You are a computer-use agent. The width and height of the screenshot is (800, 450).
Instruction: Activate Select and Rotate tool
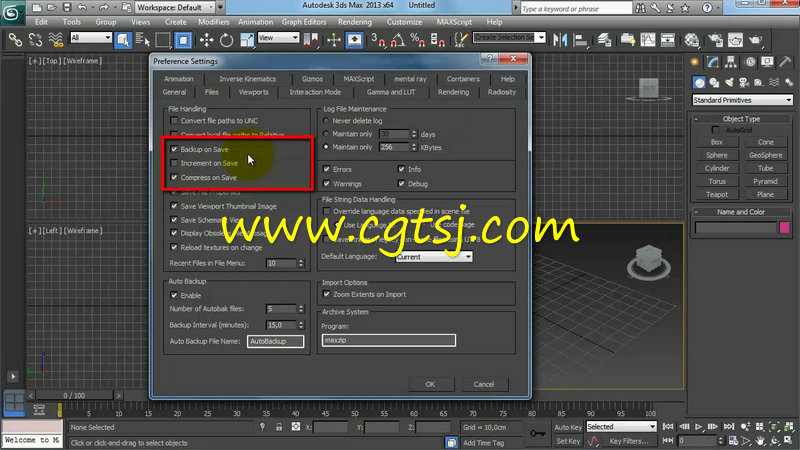226,39
